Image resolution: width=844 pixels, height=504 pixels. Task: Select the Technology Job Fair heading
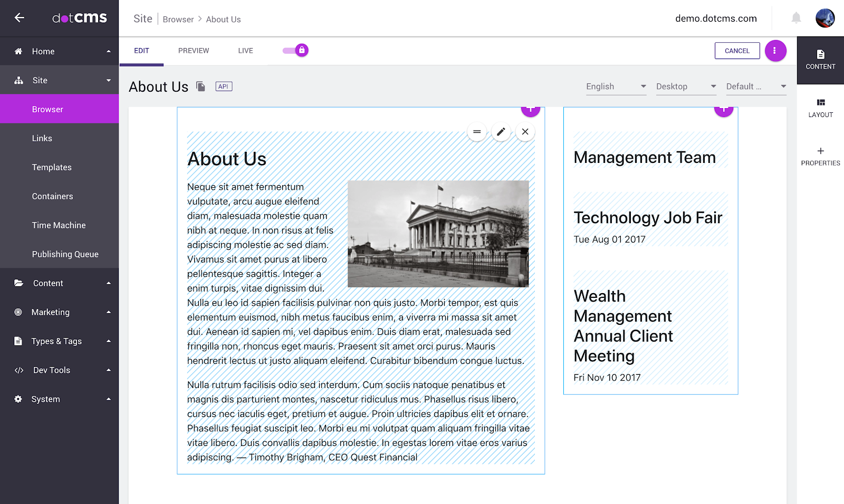tap(648, 218)
